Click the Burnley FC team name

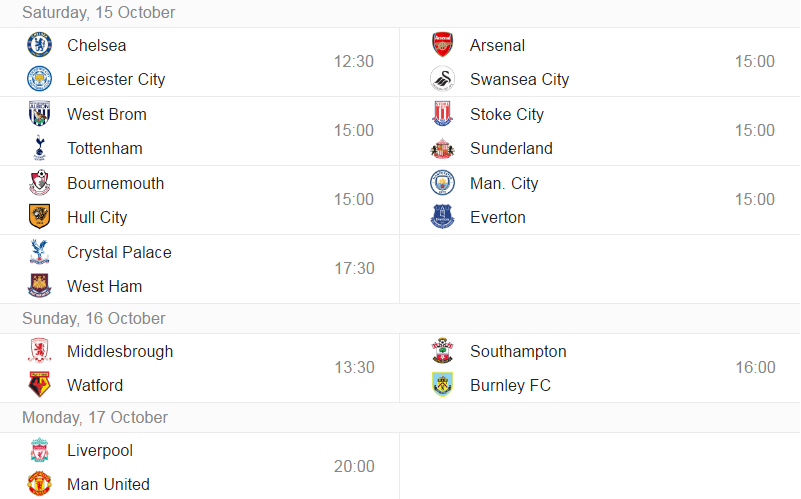(510, 385)
